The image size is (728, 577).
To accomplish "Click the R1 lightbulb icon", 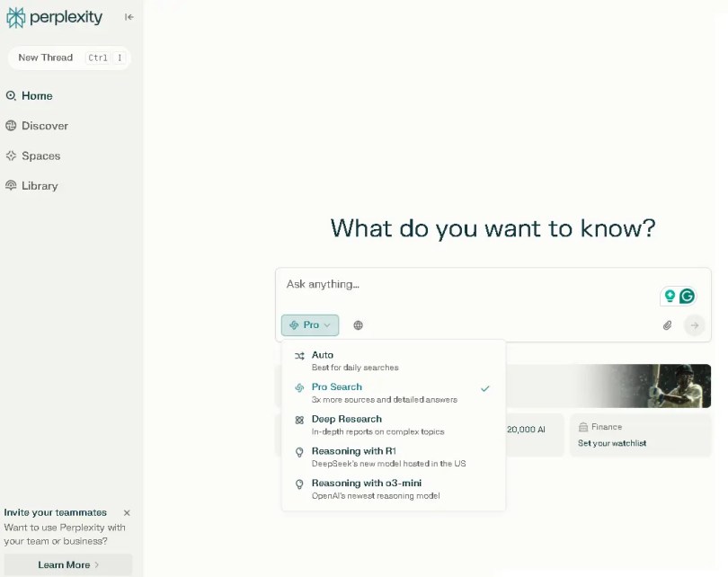I will pyautogui.click(x=299, y=452).
